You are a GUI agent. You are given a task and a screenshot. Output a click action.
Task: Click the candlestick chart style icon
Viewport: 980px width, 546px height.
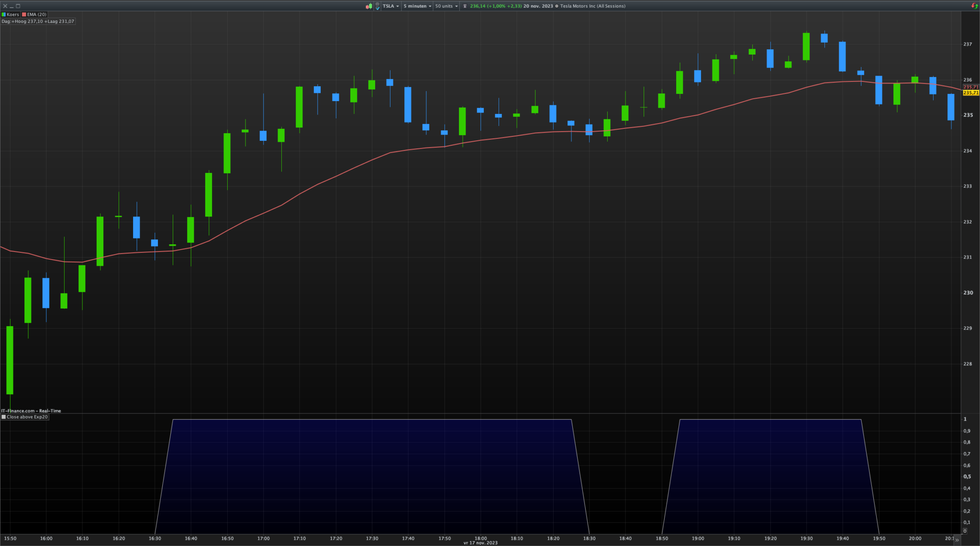click(x=369, y=6)
